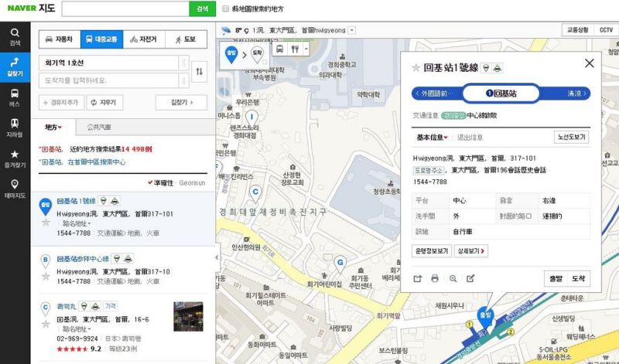Screen dimensions: 619x364
Task: Click the 지우기 clear button
Action: [x=104, y=103]
